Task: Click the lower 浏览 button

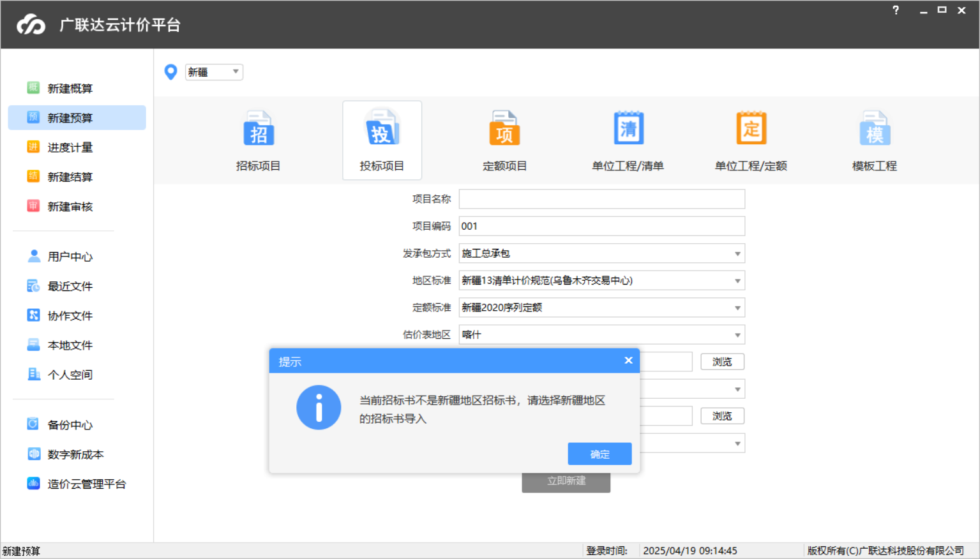Action: tap(722, 416)
